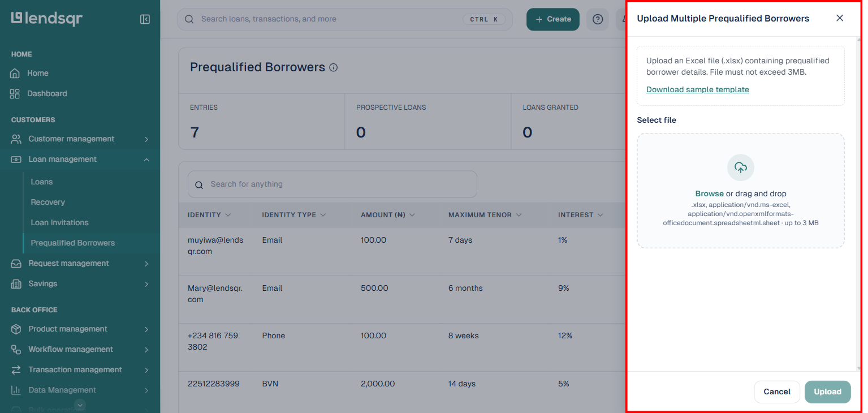Click the Transaction management arrows icon

tap(16, 369)
